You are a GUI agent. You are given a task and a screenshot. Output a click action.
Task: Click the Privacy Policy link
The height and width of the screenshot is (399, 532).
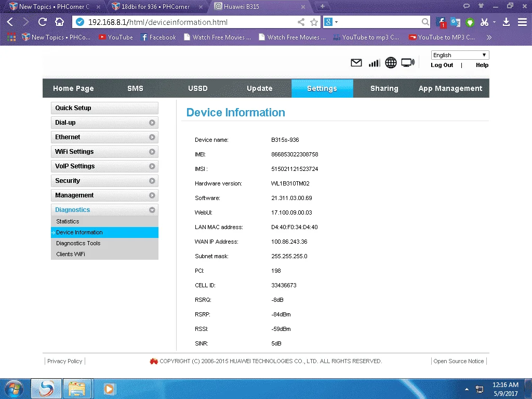click(65, 361)
